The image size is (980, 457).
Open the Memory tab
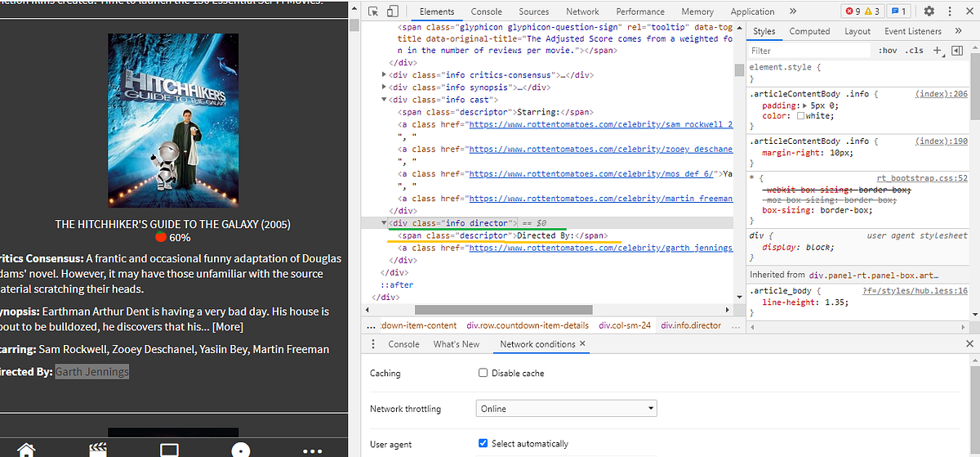point(697,11)
